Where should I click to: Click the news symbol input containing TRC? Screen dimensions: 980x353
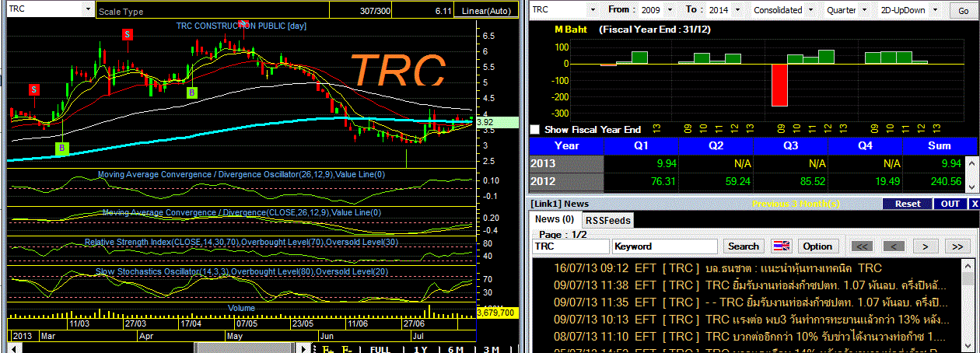pyautogui.click(x=570, y=246)
